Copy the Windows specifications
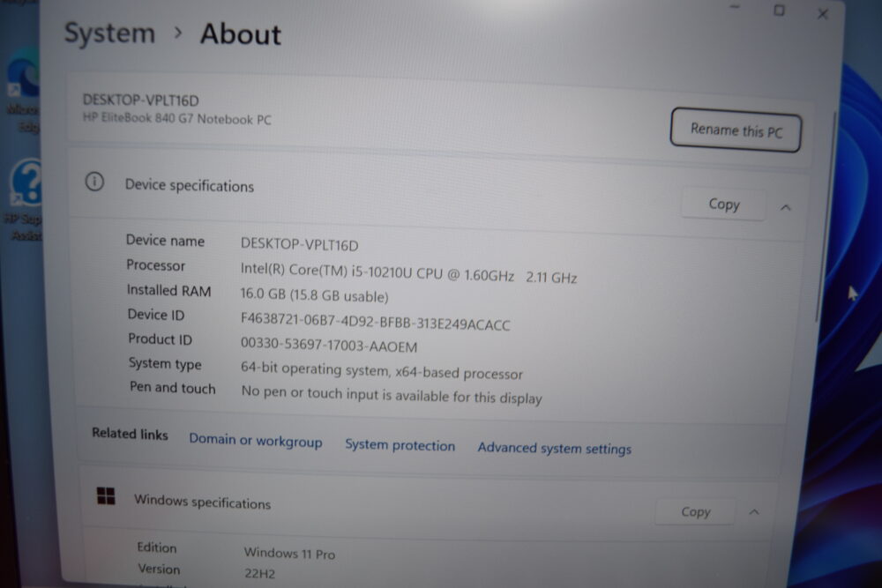Screen dimensions: 882x588 coord(695,511)
